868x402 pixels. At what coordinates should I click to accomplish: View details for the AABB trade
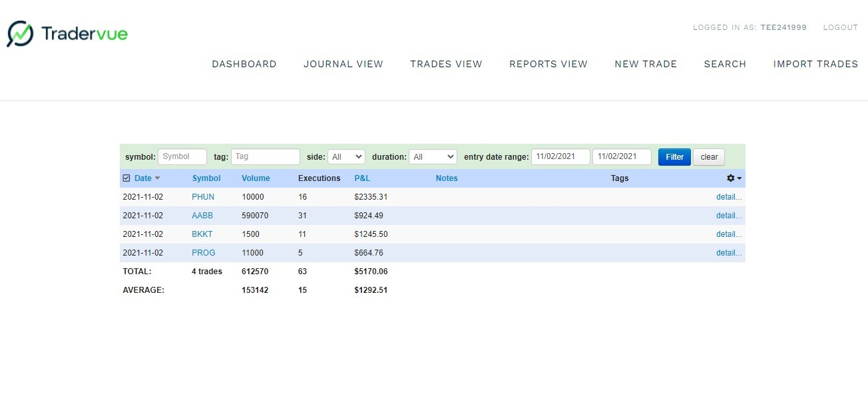(728, 216)
